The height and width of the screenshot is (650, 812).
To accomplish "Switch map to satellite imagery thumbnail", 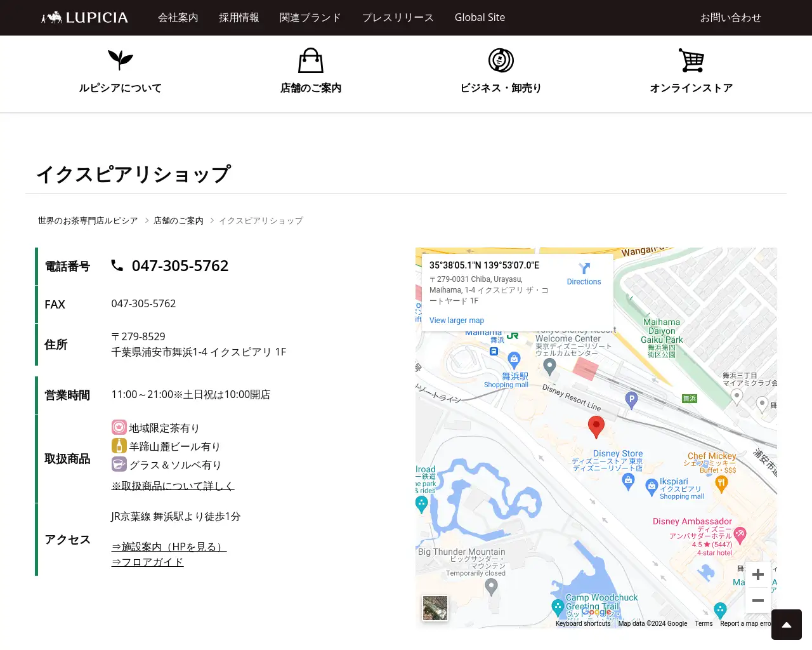I will 435,608.
